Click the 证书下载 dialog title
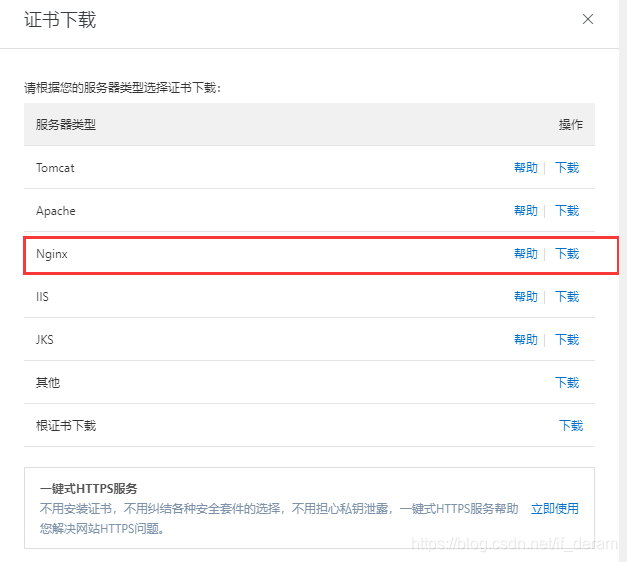 (x=60, y=20)
